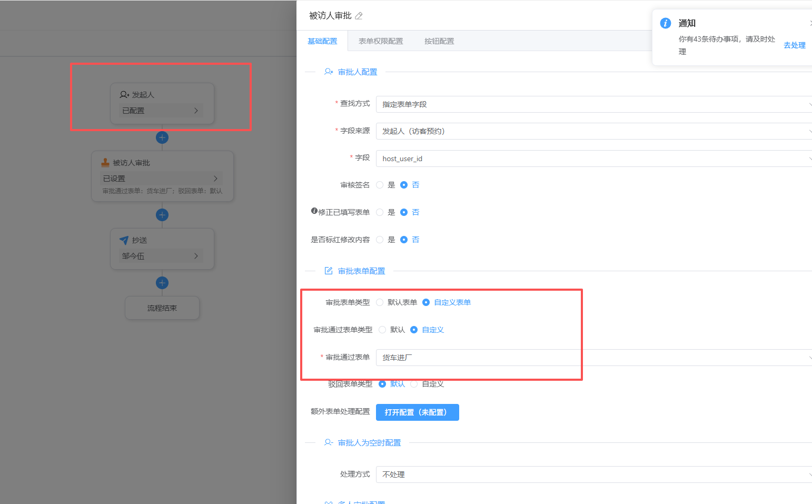This screenshot has height=504, width=812.
Task: Click the plus icon below 被访人审批 node
Action: (162, 215)
